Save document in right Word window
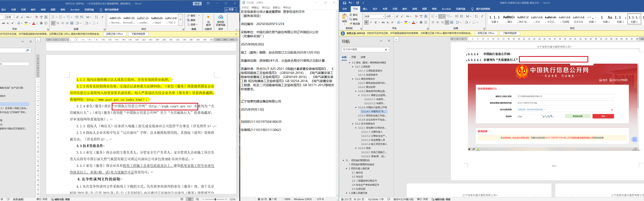This screenshot has height=201, width=644. click(x=345, y=3)
